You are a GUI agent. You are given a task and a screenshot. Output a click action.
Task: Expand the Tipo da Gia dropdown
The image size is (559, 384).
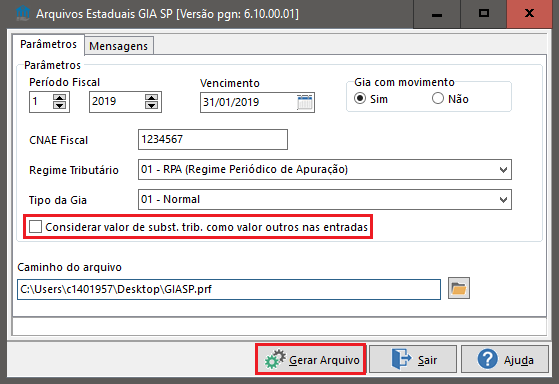(503, 200)
